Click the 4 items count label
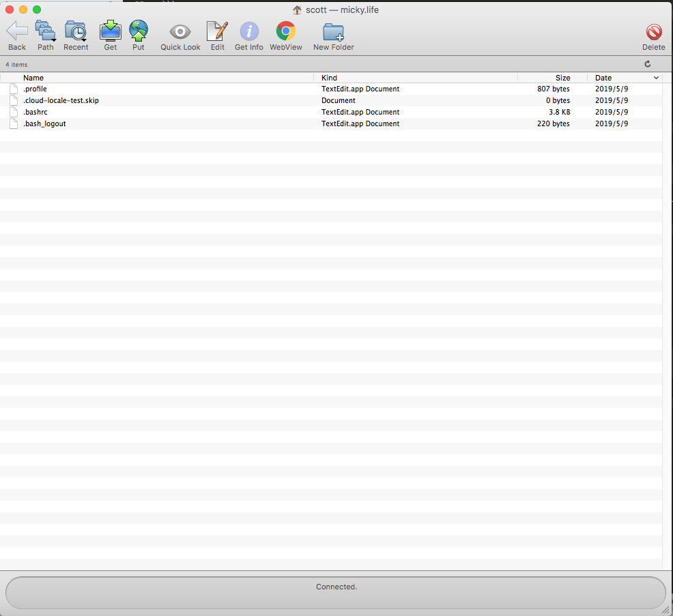 (x=16, y=64)
